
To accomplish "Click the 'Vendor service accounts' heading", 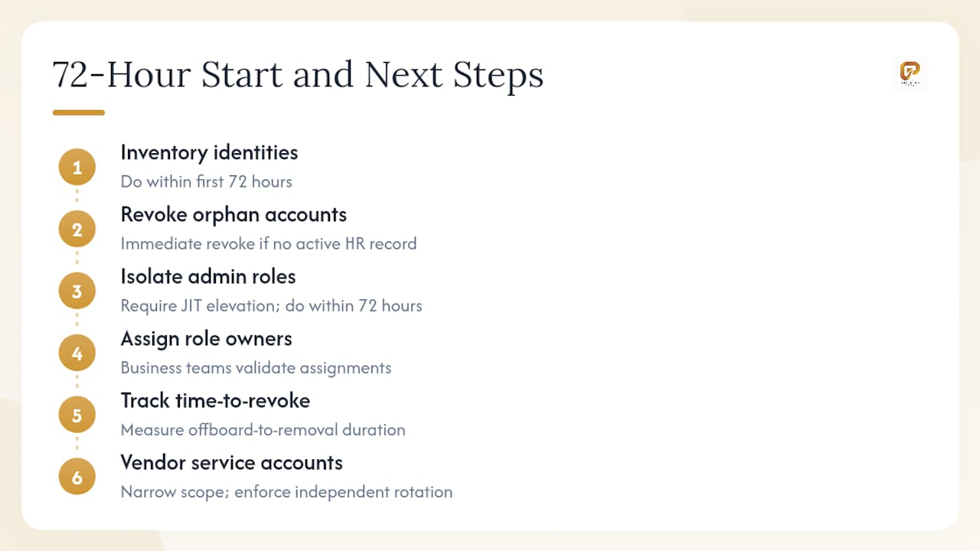I will pyautogui.click(x=231, y=462).
